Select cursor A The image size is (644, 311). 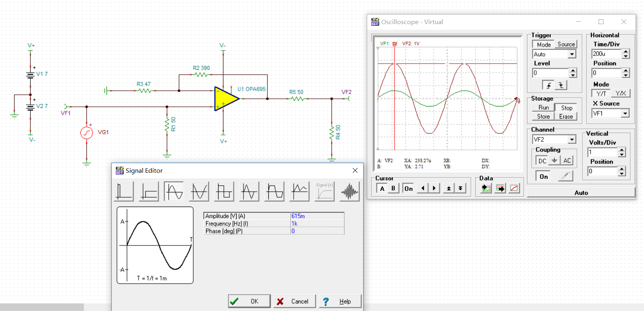[x=382, y=188]
